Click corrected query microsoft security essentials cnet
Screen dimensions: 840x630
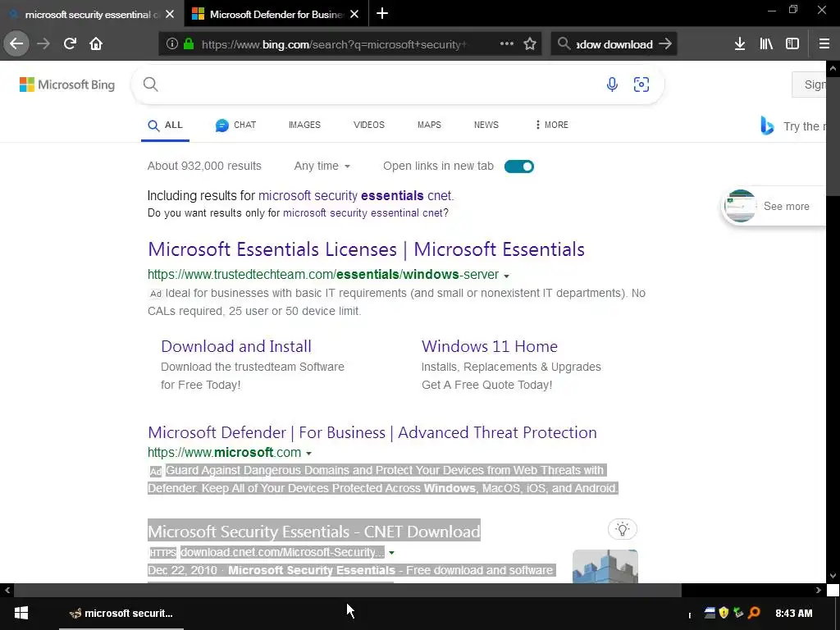(355, 195)
